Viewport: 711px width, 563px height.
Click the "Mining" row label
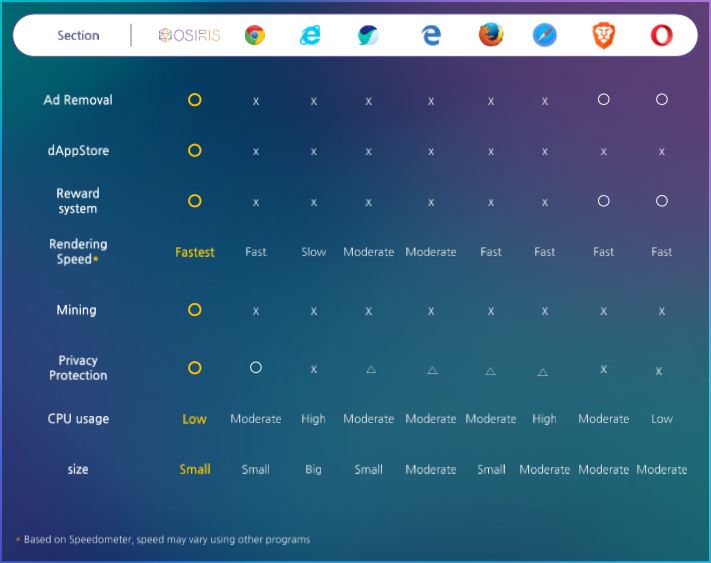click(x=76, y=310)
